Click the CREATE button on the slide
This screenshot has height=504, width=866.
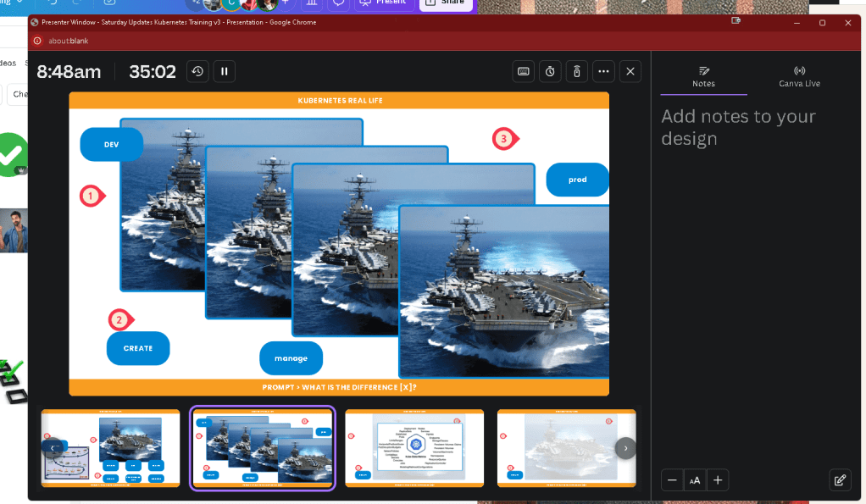[138, 348]
